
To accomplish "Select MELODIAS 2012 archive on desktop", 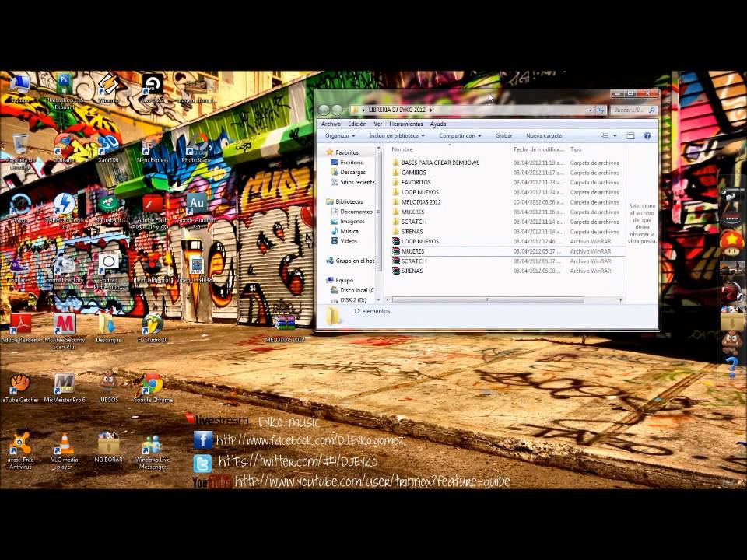I will 285,328.
